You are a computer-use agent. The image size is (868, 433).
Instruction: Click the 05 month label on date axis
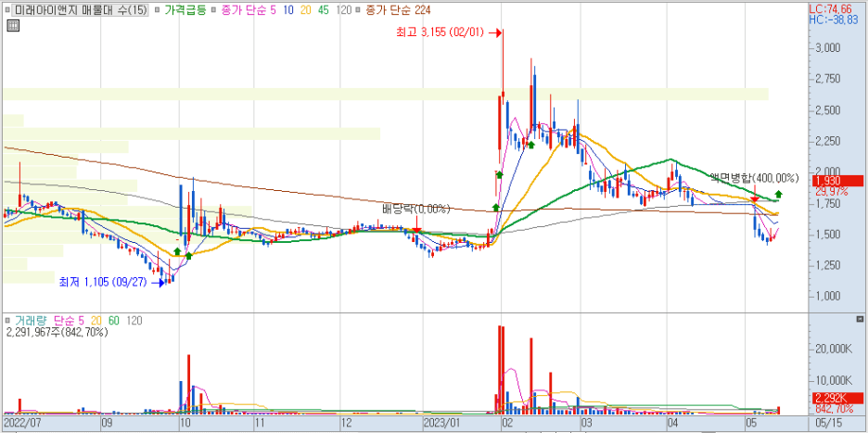click(750, 423)
